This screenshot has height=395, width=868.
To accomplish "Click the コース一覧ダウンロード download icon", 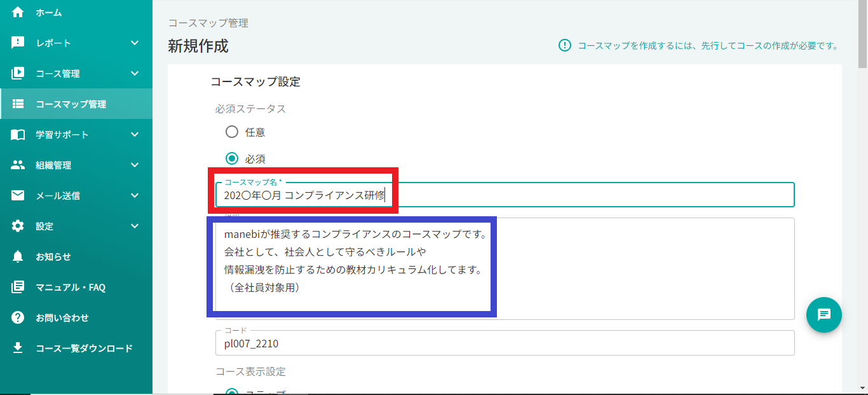I will pos(18,348).
